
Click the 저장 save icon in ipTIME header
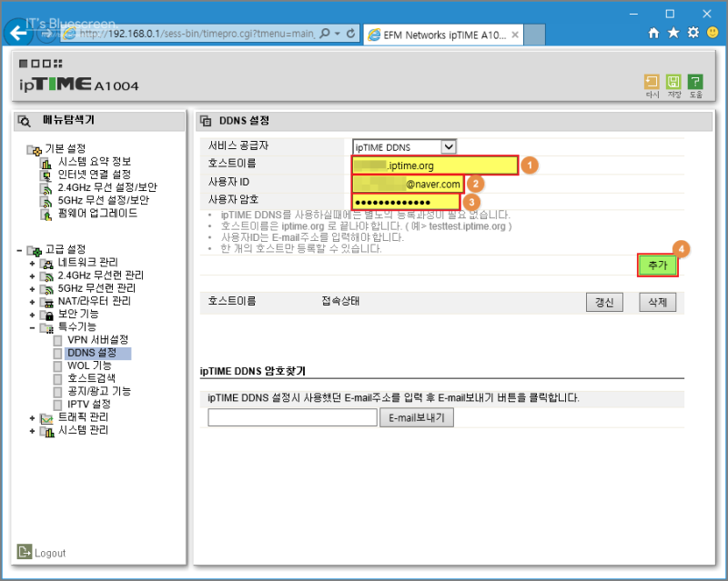coord(673,83)
